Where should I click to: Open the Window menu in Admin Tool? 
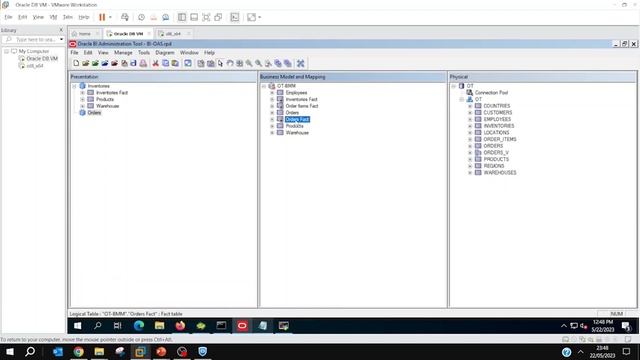point(189,53)
